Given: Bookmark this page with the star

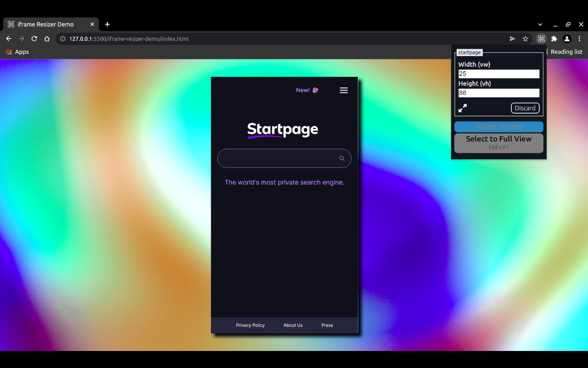Looking at the screenshot, I should coord(526,39).
